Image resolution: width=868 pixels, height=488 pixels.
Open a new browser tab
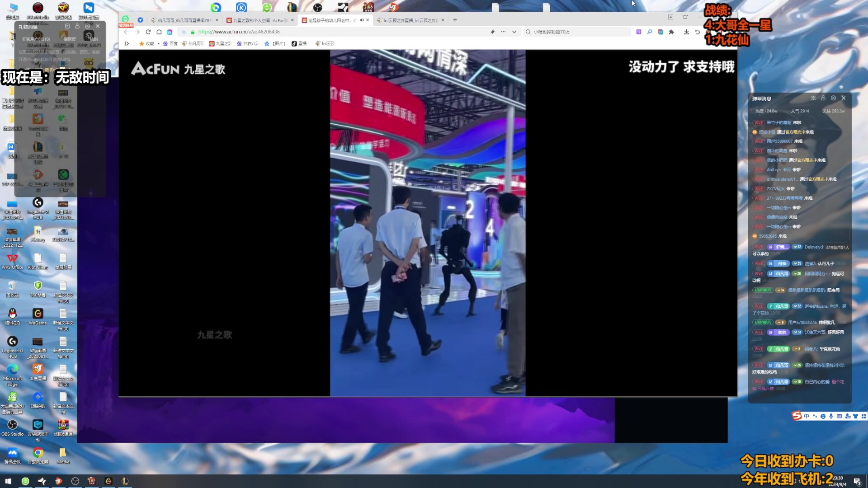455,20
